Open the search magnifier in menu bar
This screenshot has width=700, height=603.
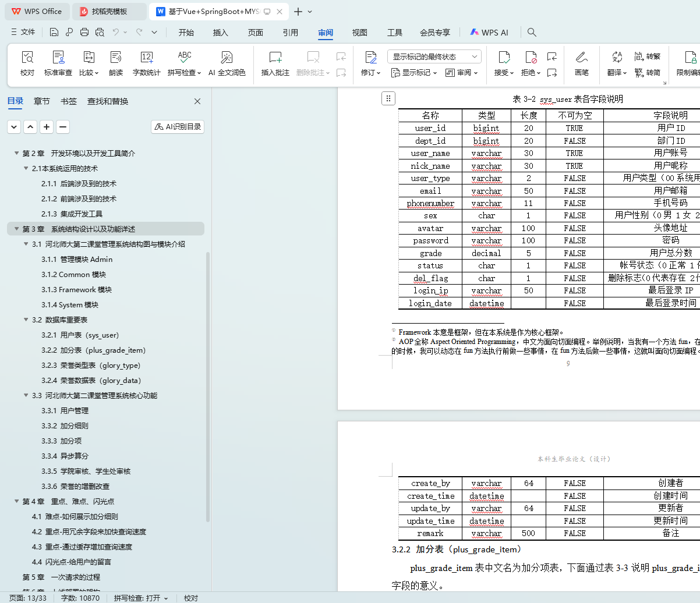[532, 33]
